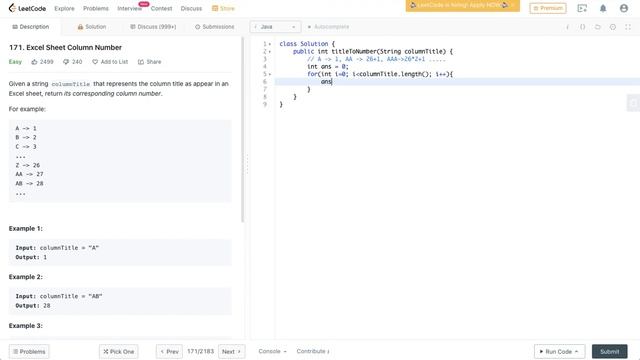The width and height of the screenshot is (640, 360).
Task: Go to Next problem
Action: coord(231,351)
